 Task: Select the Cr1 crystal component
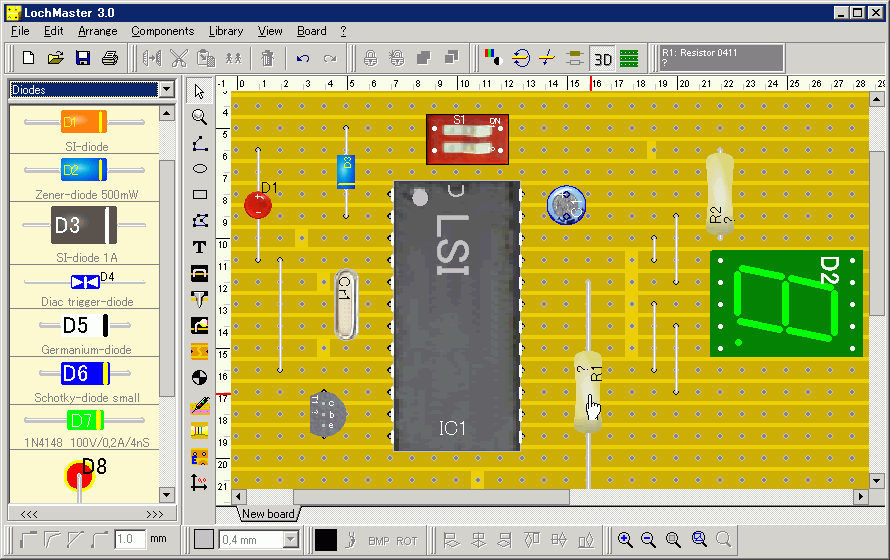(x=346, y=304)
